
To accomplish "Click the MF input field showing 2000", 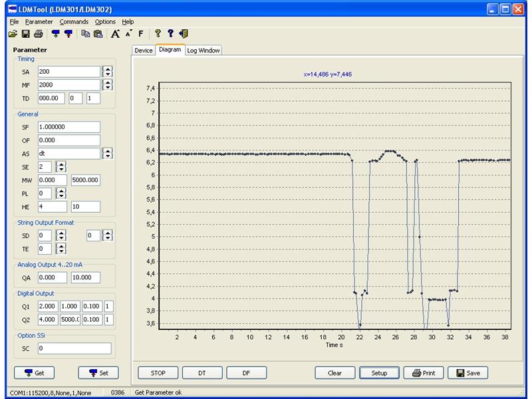I will coord(69,85).
